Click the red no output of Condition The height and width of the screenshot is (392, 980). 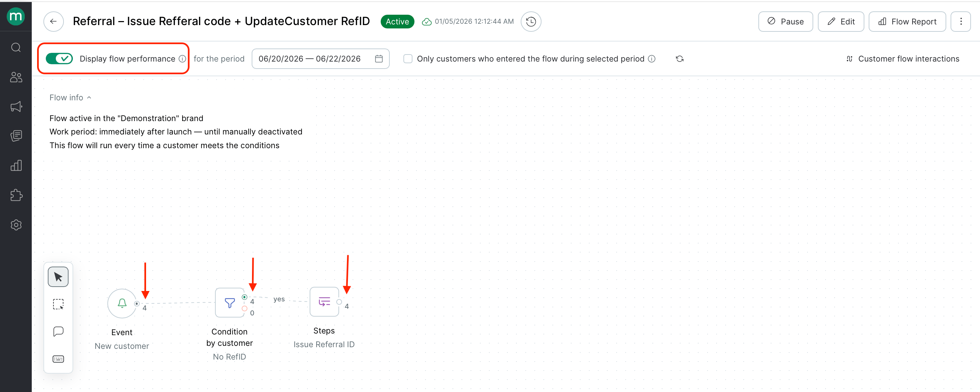tap(245, 309)
